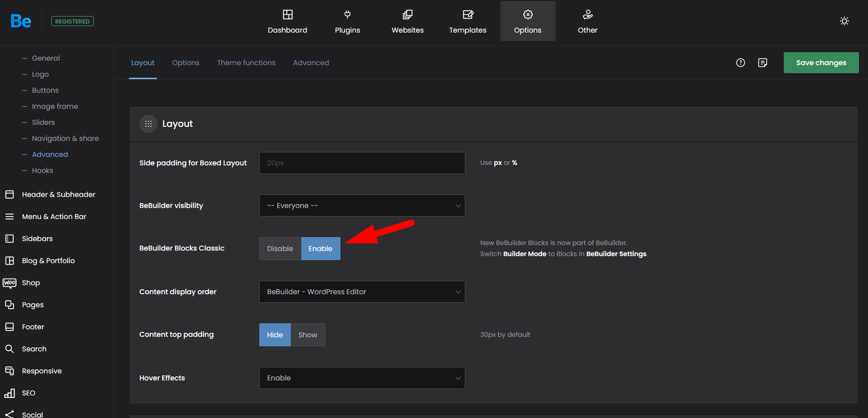Click the help question mark icon
The width and height of the screenshot is (868, 418).
(x=741, y=63)
